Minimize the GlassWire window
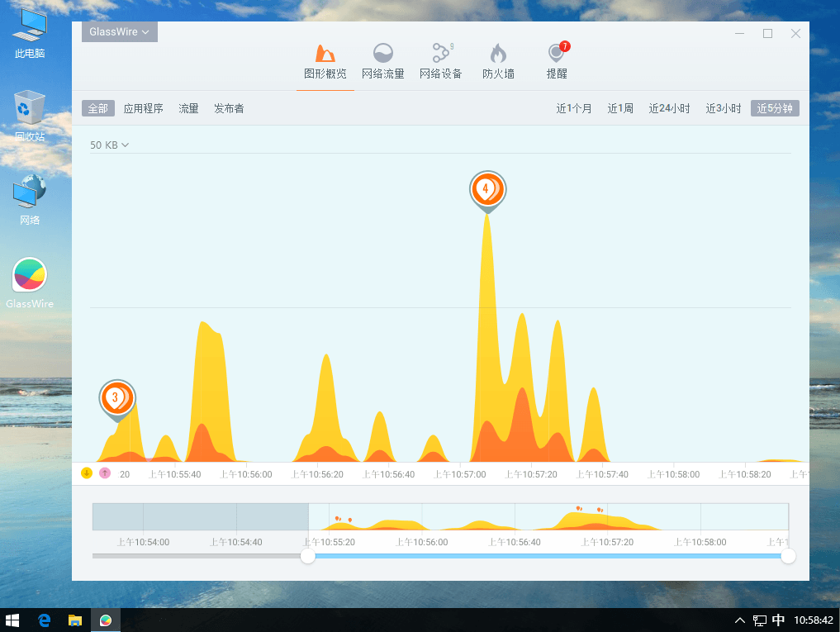 coord(740,33)
